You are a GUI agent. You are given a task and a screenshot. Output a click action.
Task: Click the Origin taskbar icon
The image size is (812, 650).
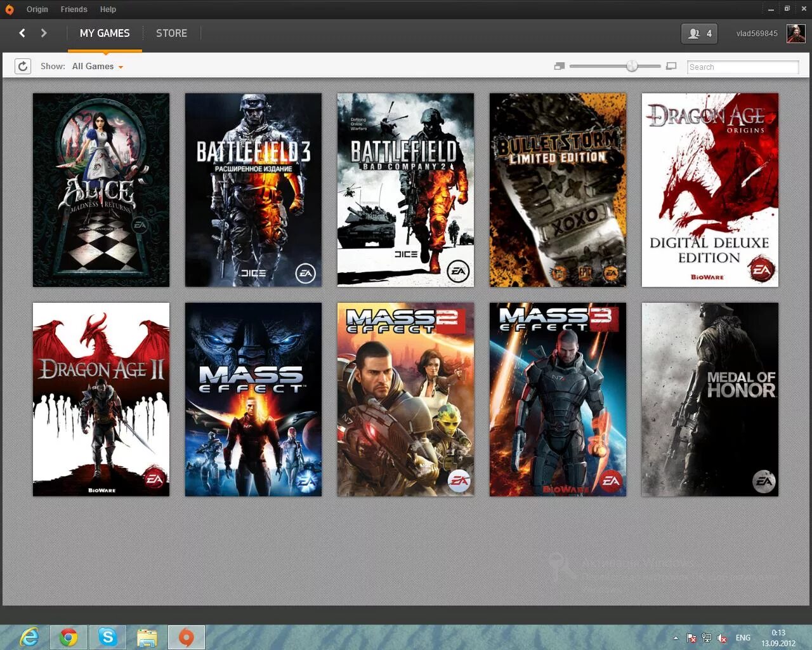coord(187,637)
